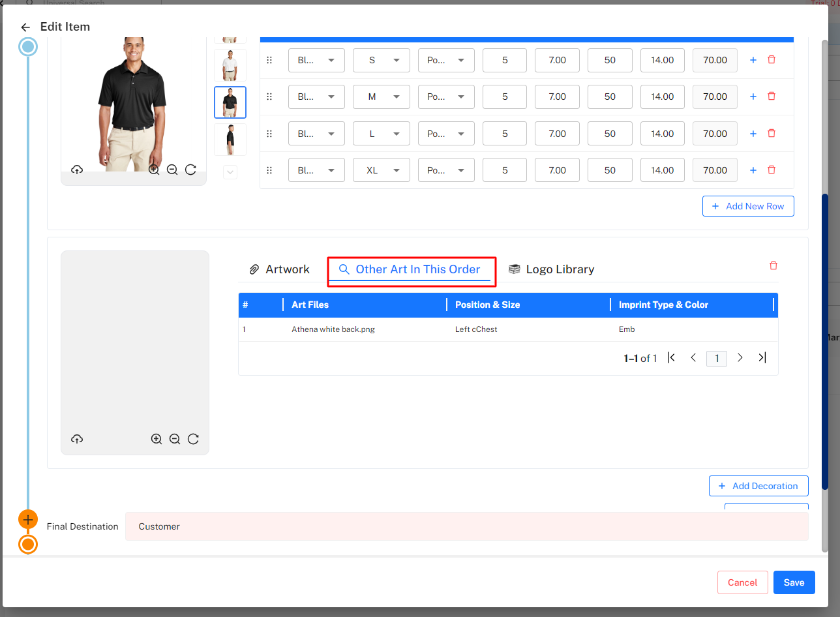Click Add Decoration button
Viewport: 840px width, 617px height.
point(758,486)
